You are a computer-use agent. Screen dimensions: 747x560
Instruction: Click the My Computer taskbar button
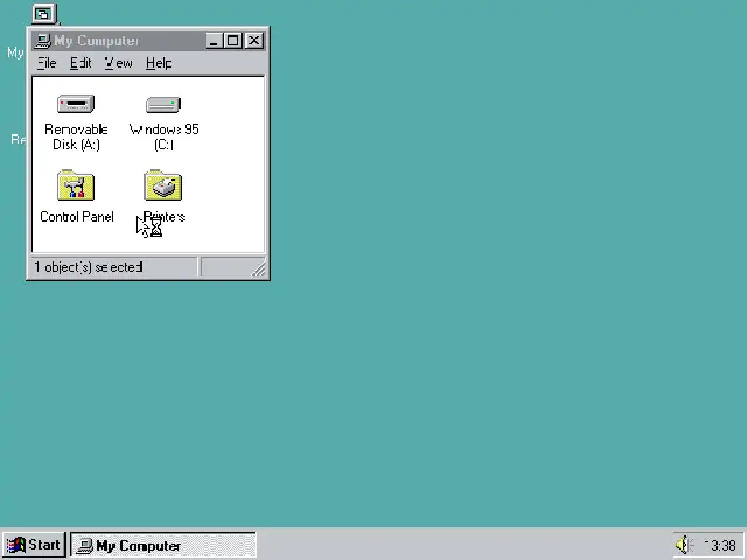[x=163, y=545]
